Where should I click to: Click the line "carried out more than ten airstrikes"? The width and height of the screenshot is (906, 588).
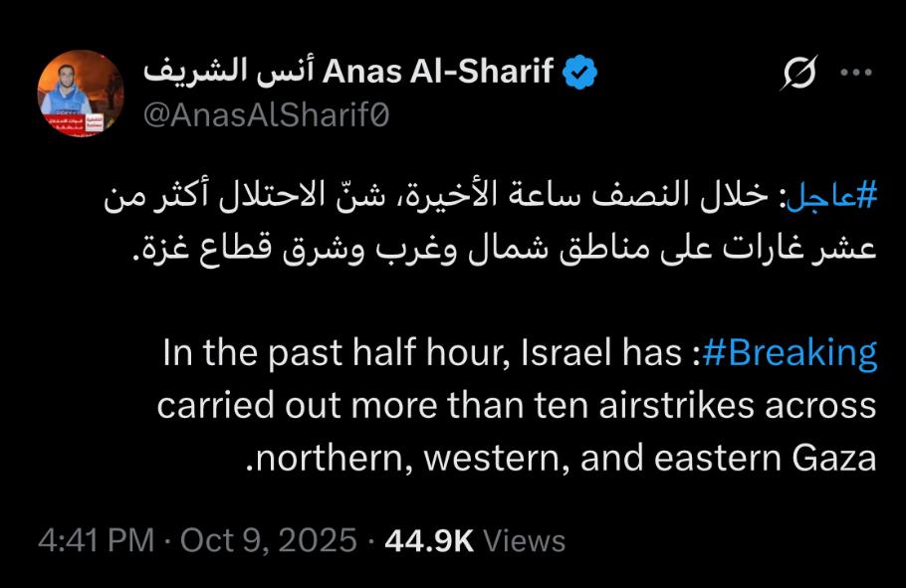(516, 405)
